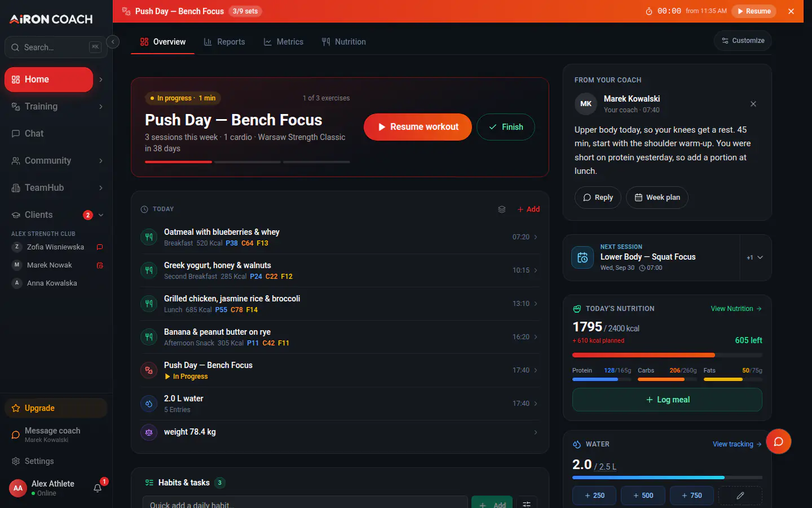Click the next session calendar icon
The height and width of the screenshot is (508, 812).
tap(582, 257)
